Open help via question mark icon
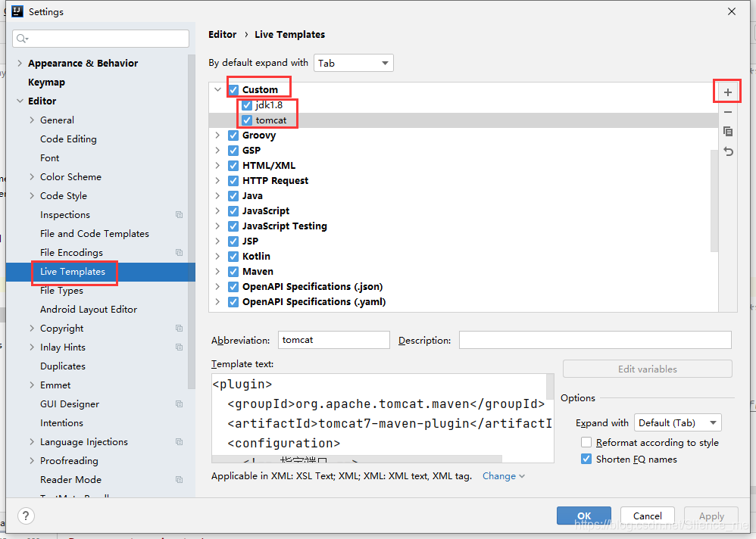 [26, 516]
